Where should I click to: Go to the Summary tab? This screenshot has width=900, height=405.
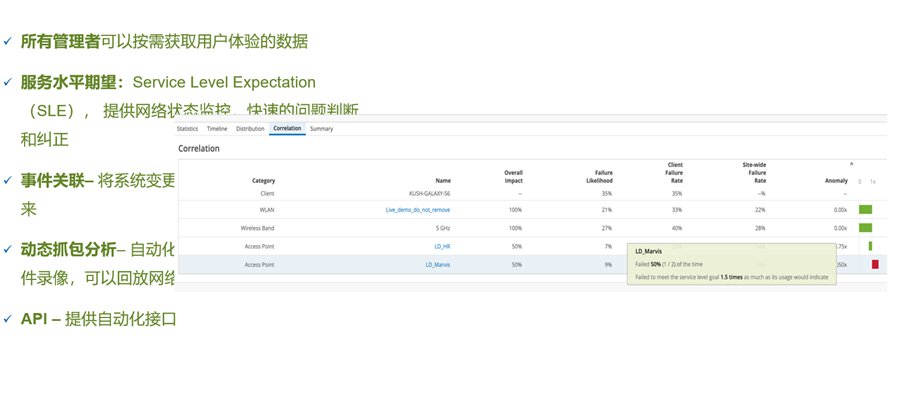[321, 129]
